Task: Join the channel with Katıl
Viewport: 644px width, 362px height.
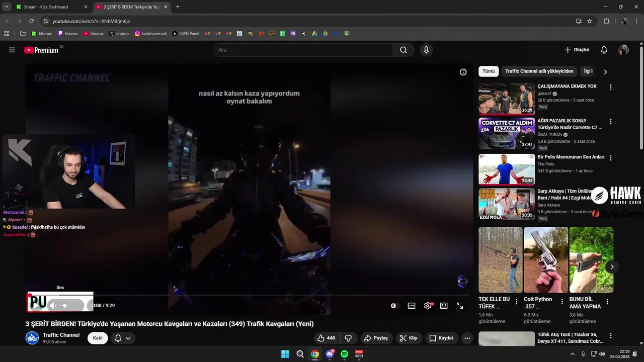Action: click(x=98, y=338)
